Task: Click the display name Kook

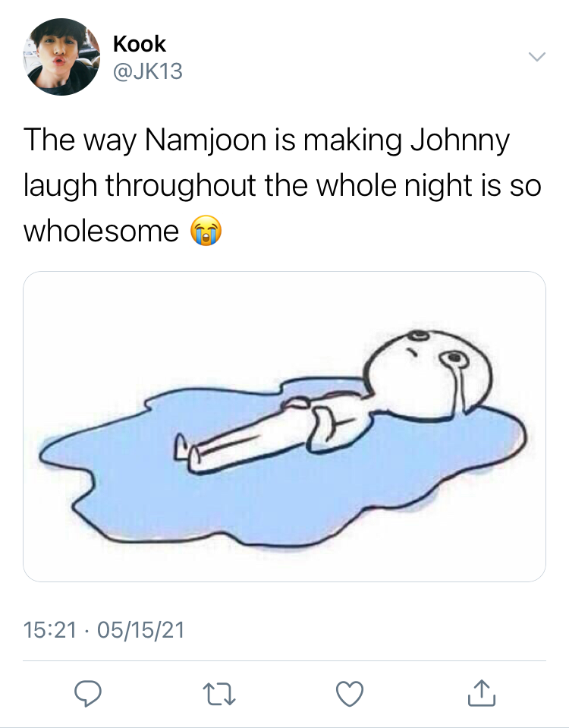Action: 140,44
